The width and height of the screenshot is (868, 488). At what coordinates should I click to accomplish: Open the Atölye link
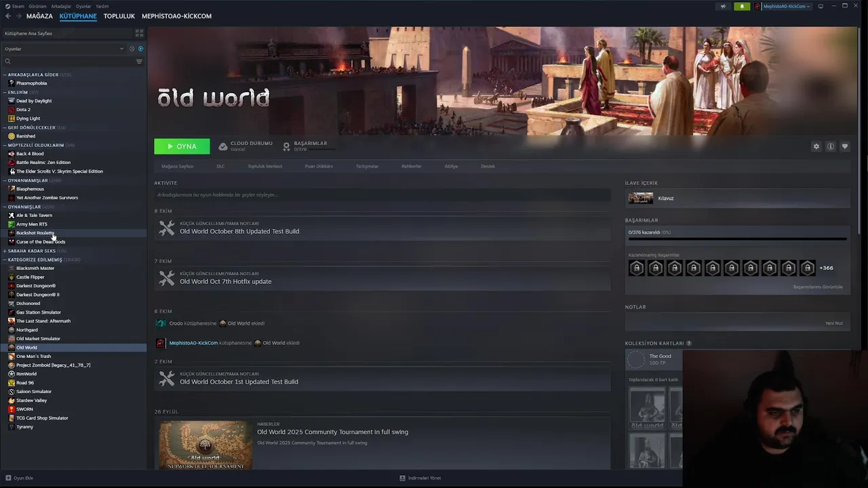pos(451,166)
